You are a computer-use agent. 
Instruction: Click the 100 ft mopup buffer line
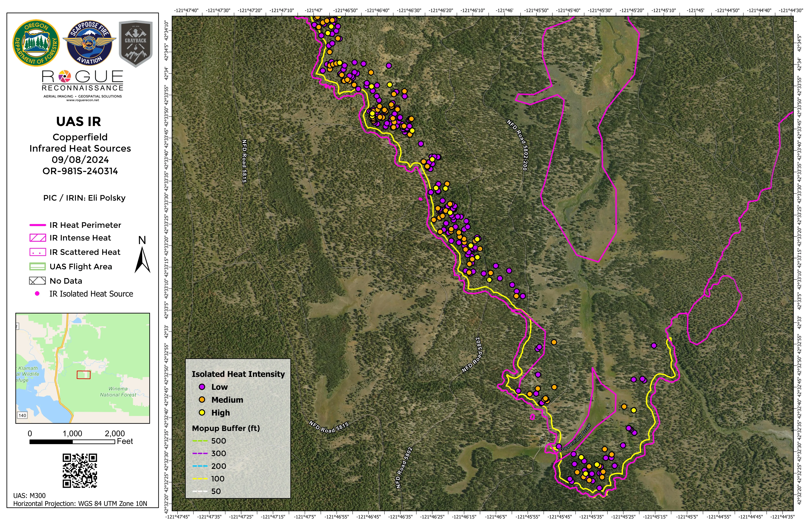coord(200,479)
